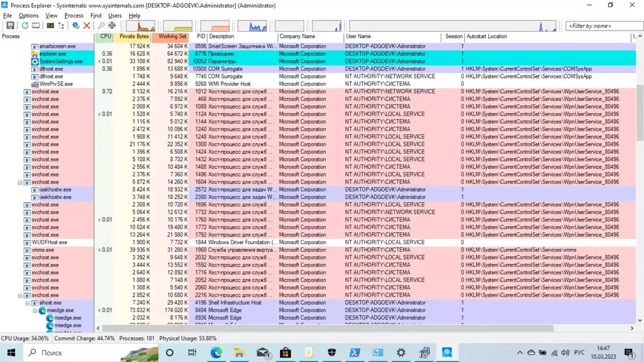Screen dimensions: 644x362
Task: Open File Explorer from the taskbar
Action: pyautogui.click(x=239, y=352)
